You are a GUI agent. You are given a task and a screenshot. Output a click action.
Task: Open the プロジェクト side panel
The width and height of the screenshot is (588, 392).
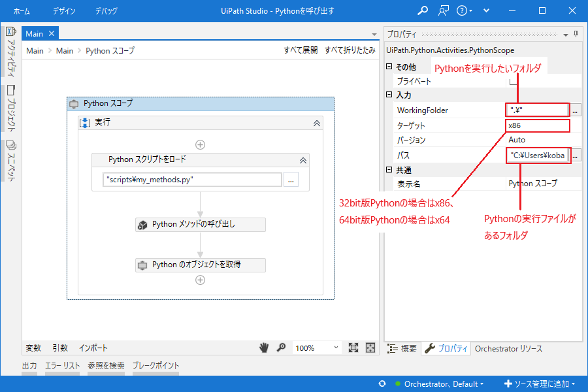(11, 108)
